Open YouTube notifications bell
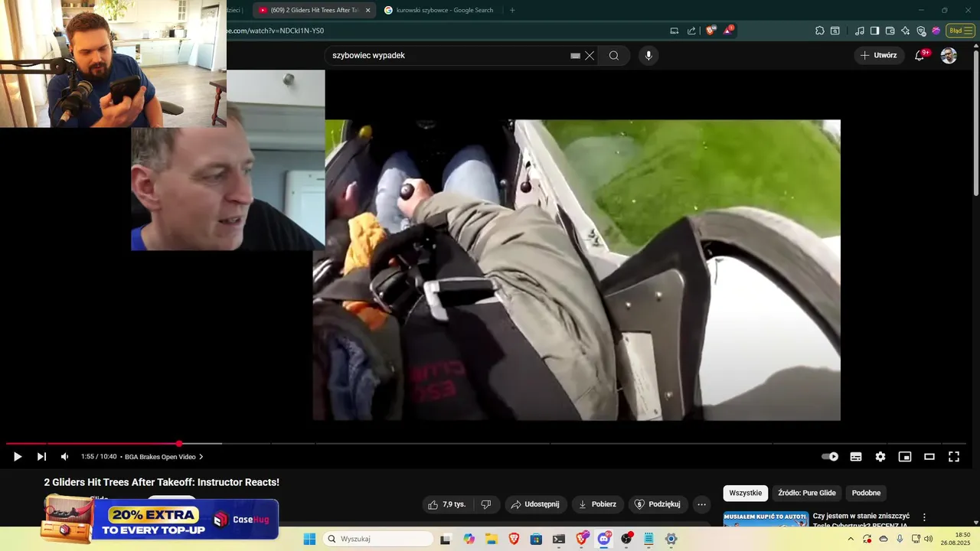The width and height of the screenshot is (980, 551). (920, 55)
